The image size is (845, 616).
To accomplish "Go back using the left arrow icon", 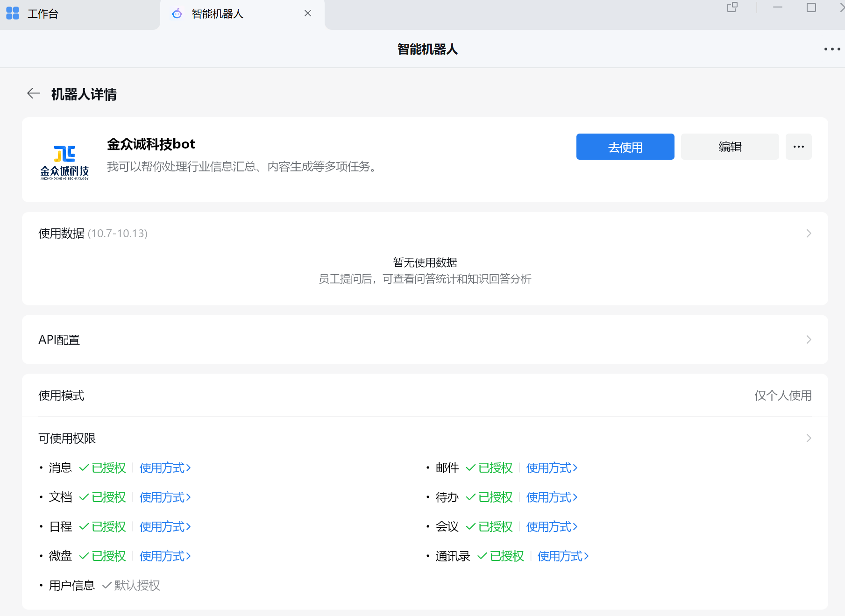I will pyautogui.click(x=34, y=93).
